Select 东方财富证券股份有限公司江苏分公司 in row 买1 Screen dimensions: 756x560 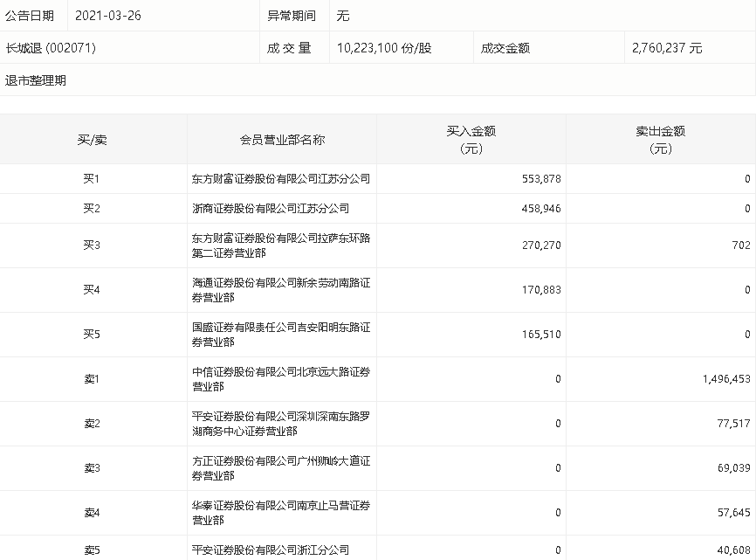click(281, 178)
